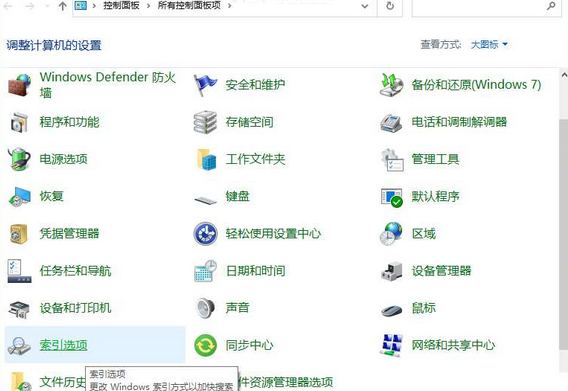Viewport: 568px width, 391px height.
Task: Click the forward navigation arrow
Action: [30, 6]
